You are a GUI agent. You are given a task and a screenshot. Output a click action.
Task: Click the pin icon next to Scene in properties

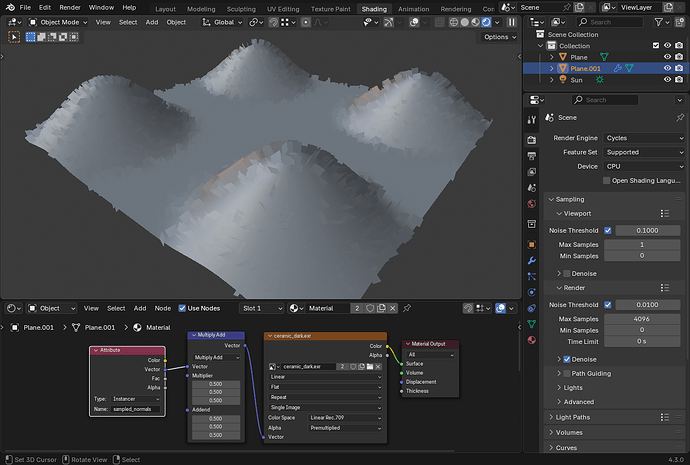(x=680, y=117)
